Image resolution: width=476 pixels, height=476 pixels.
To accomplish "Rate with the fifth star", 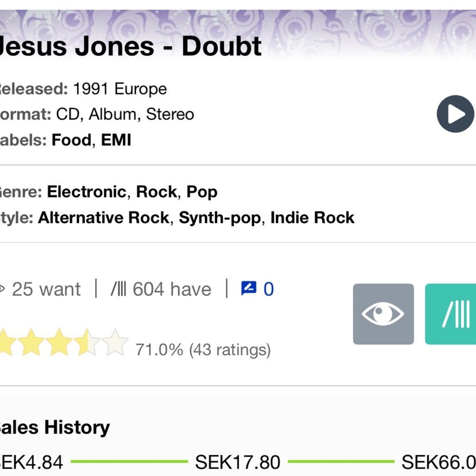I will (x=115, y=342).
